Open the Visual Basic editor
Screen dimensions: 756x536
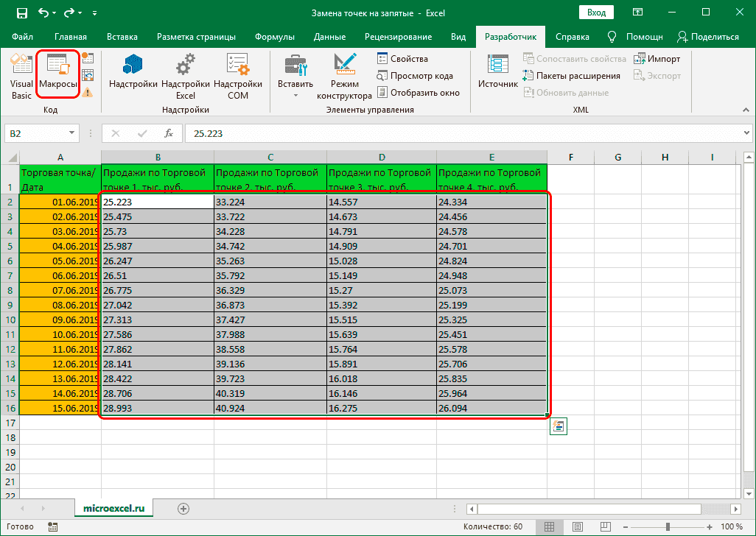click(x=21, y=77)
